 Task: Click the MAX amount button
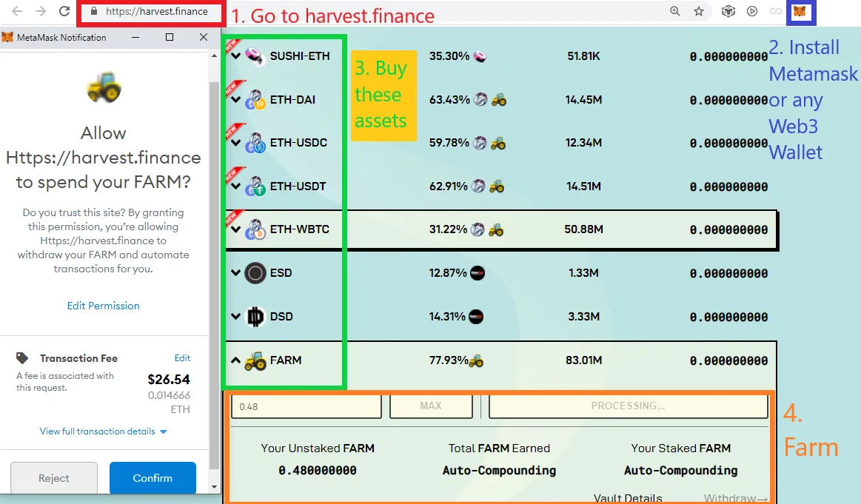click(x=431, y=406)
